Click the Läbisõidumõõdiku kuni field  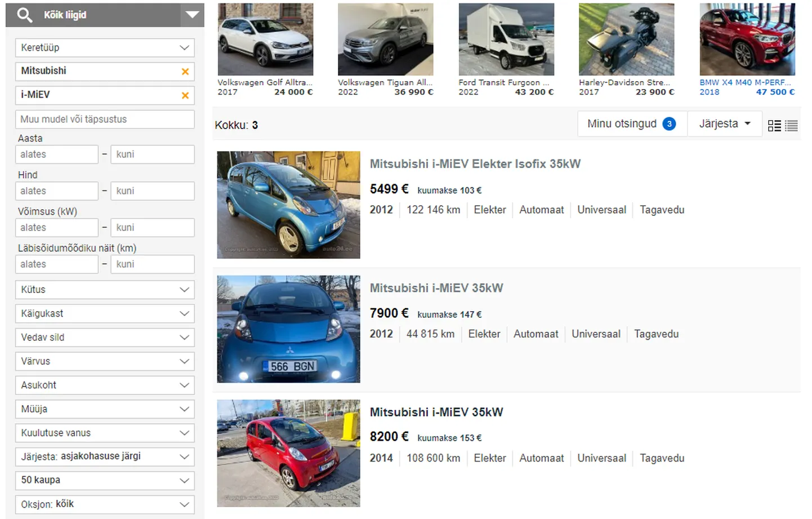153,264
